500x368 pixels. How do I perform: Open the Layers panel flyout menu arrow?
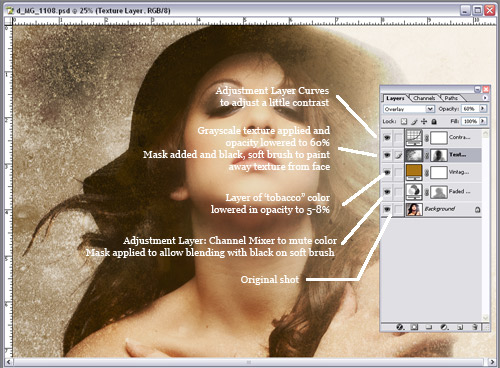[x=485, y=98]
